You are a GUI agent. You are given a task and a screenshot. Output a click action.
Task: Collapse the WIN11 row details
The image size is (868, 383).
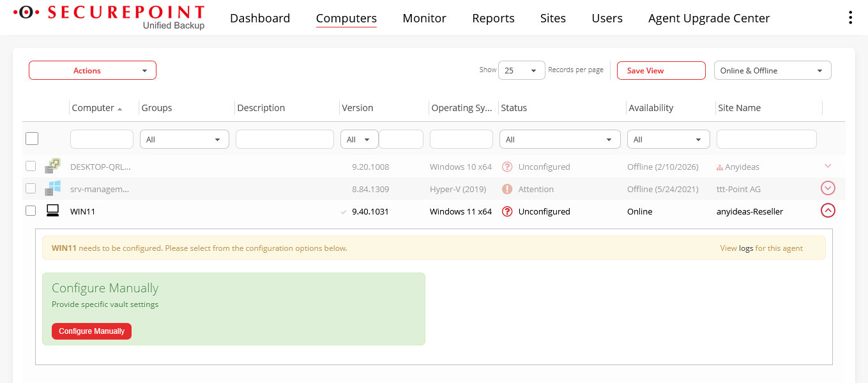tap(828, 211)
